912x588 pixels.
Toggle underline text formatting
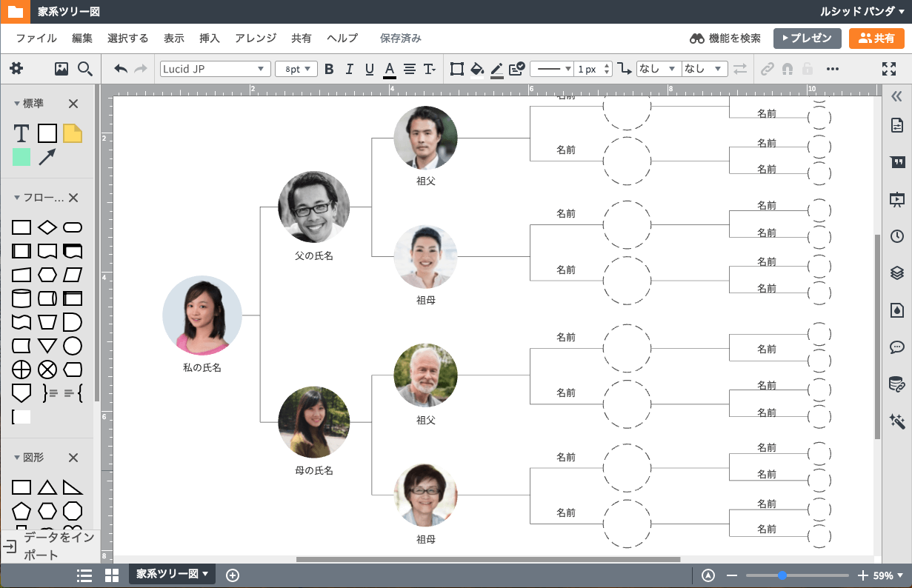[369, 69]
